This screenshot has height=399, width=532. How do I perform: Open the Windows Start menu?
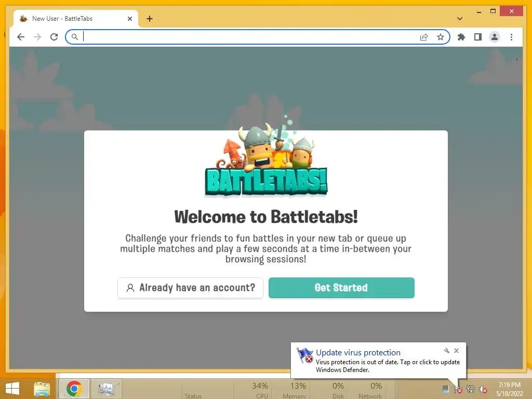pos(12,389)
